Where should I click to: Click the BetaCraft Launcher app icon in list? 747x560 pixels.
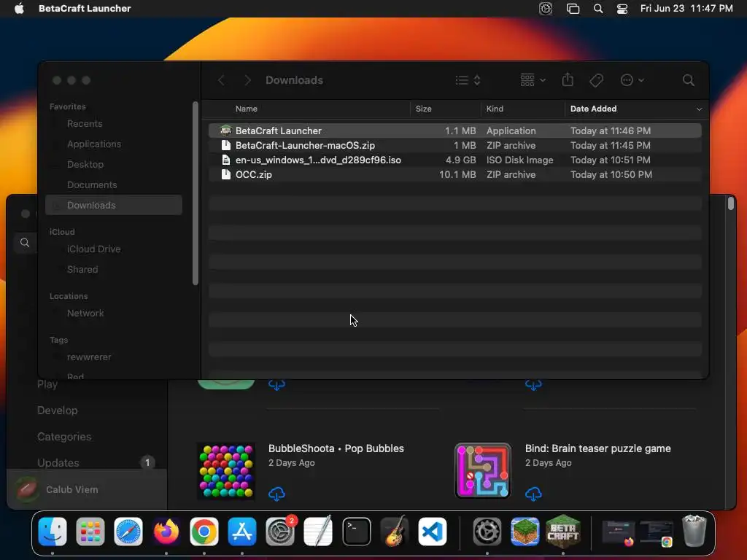click(x=226, y=131)
